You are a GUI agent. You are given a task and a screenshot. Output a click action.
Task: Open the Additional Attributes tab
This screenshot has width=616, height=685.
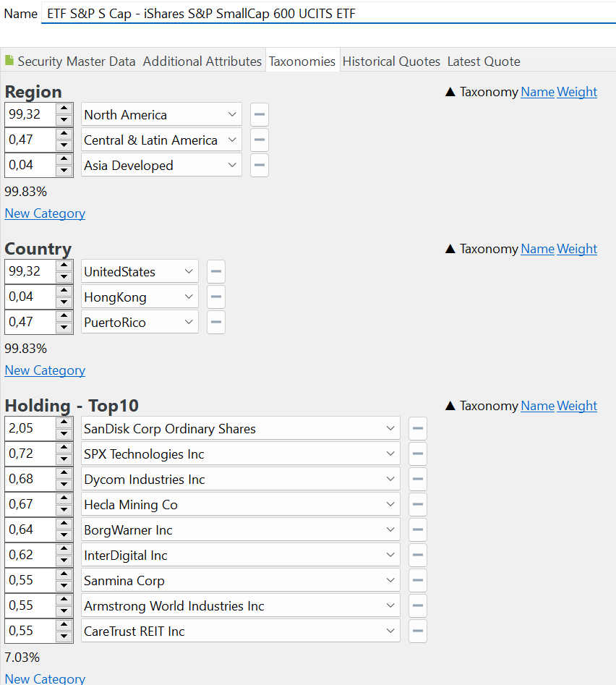202,61
